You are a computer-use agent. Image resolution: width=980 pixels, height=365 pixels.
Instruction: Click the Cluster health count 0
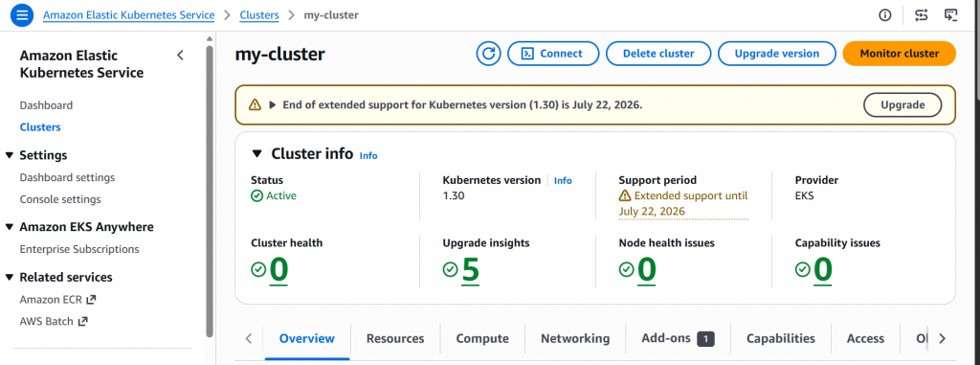(278, 270)
